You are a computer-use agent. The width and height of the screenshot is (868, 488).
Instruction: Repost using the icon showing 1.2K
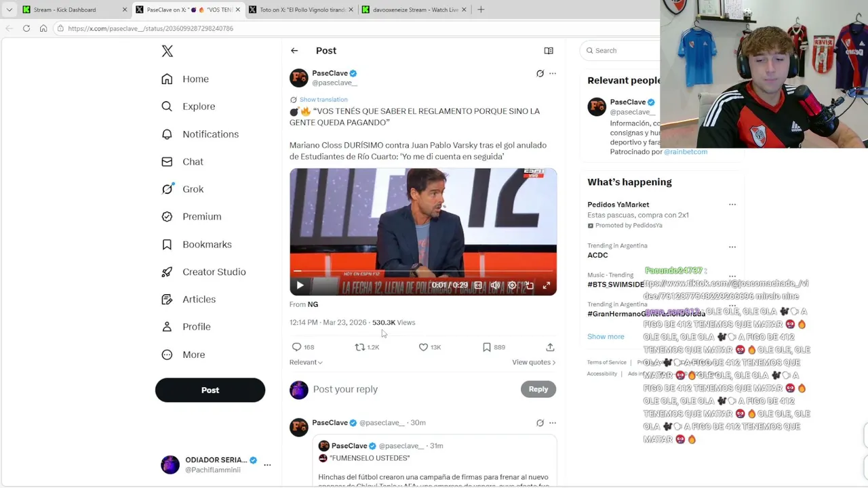[360, 347]
